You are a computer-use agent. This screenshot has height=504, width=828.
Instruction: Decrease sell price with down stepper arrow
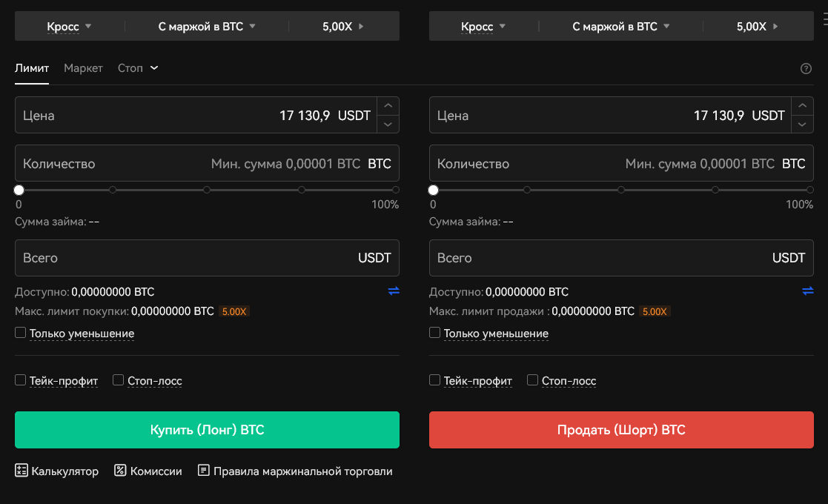coord(802,124)
